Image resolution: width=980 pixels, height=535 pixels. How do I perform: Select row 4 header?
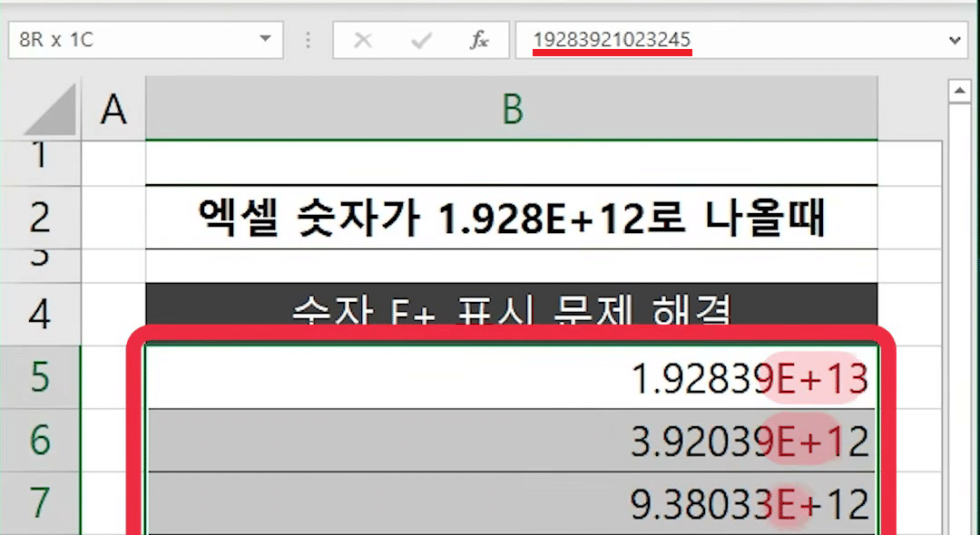(x=40, y=314)
